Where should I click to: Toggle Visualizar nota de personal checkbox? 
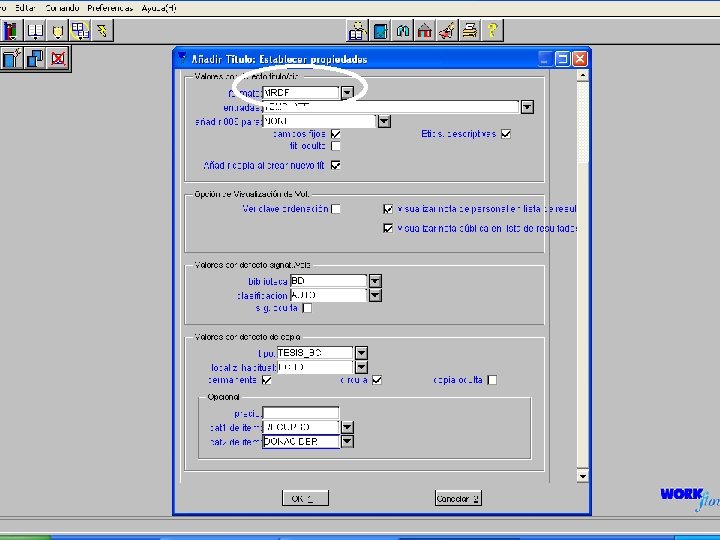(x=388, y=209)
